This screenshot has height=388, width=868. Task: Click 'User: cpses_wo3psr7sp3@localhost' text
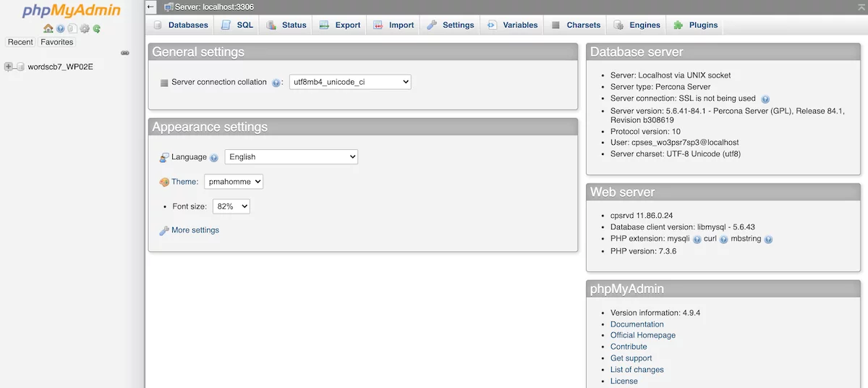(x=675, y=143)
